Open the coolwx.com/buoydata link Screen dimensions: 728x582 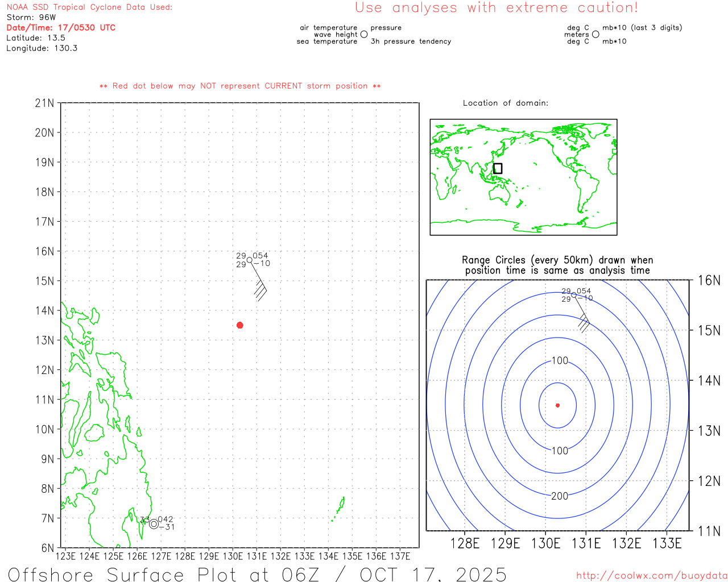point(652,576)
